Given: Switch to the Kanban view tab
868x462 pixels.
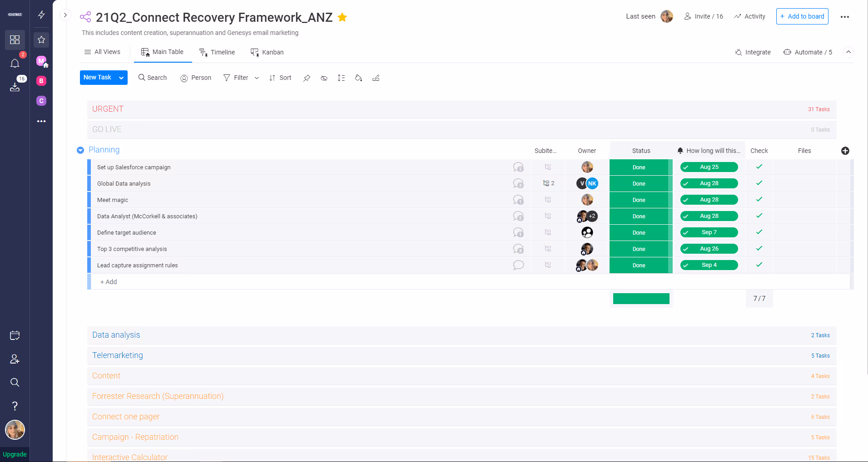Looking at the screenshot, I should [x=267, y=52].
